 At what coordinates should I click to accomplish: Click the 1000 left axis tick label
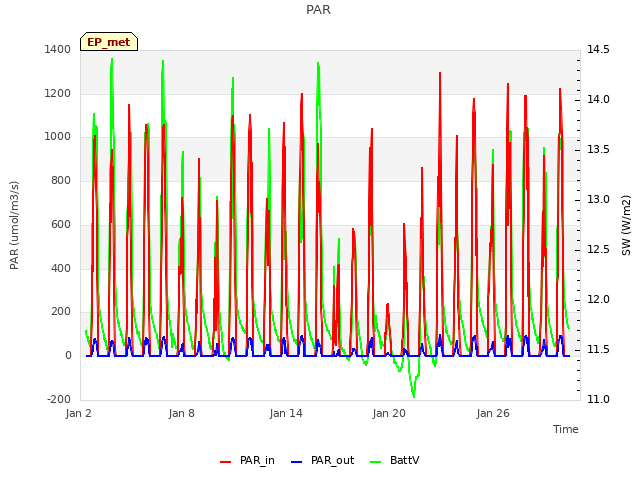coord(58,137)
